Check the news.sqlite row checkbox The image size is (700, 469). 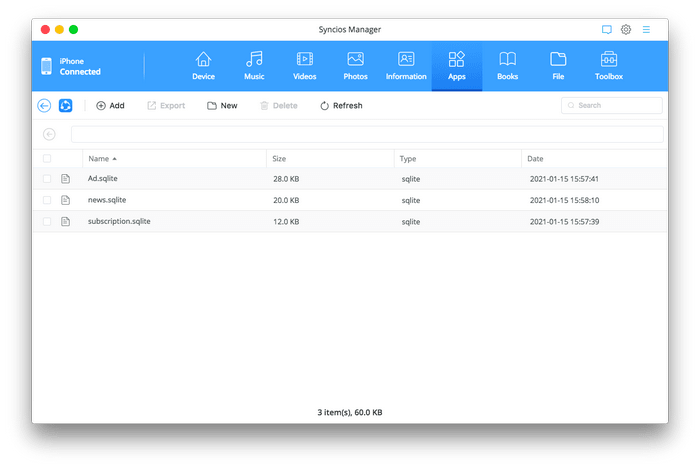pos(47,200)
